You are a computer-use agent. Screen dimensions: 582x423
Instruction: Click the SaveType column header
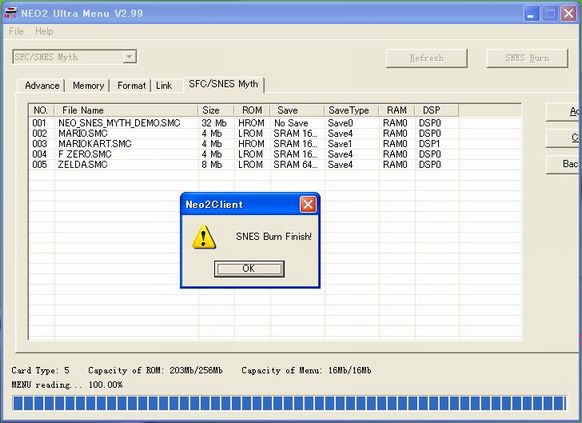[x=352, y=110]
